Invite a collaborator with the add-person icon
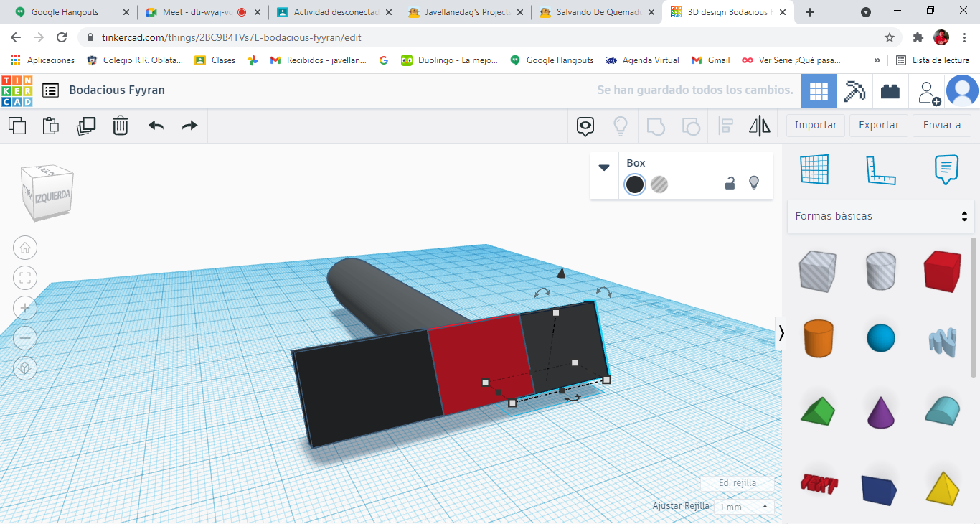980x524 pixels. (x=929, y=92)
